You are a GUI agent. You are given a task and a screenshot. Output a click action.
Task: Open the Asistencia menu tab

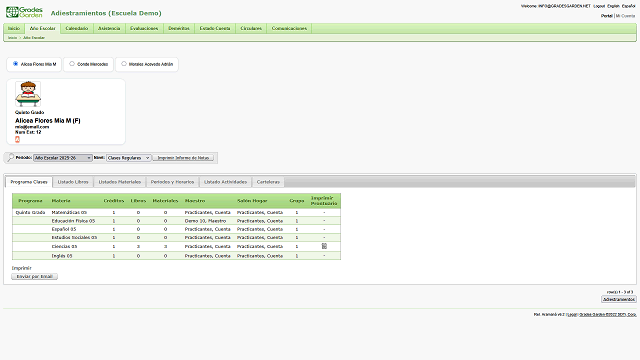(x=109, y=28)
